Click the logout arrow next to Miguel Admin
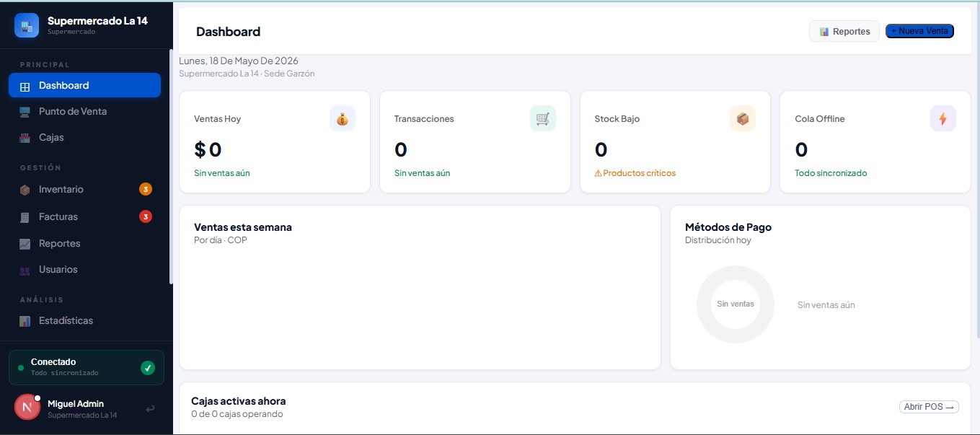This screenshot has height=435, width=980. pyautogui.click(x=150, y=409)
